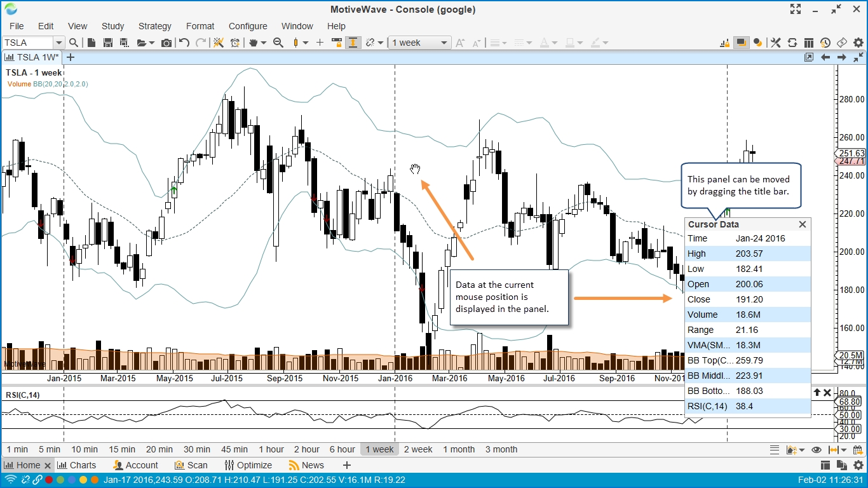Open the clock with dollar icon
868x488 pixels.
point(825,43)
